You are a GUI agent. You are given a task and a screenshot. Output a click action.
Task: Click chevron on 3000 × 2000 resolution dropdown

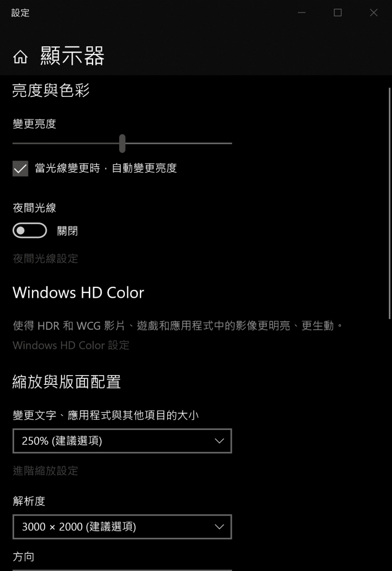(219, 527)
